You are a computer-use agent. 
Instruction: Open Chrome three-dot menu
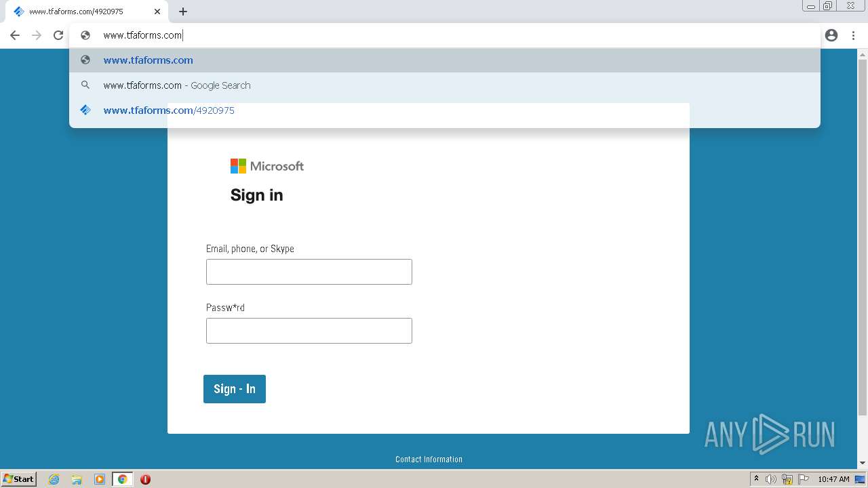[x=854, y=35]
